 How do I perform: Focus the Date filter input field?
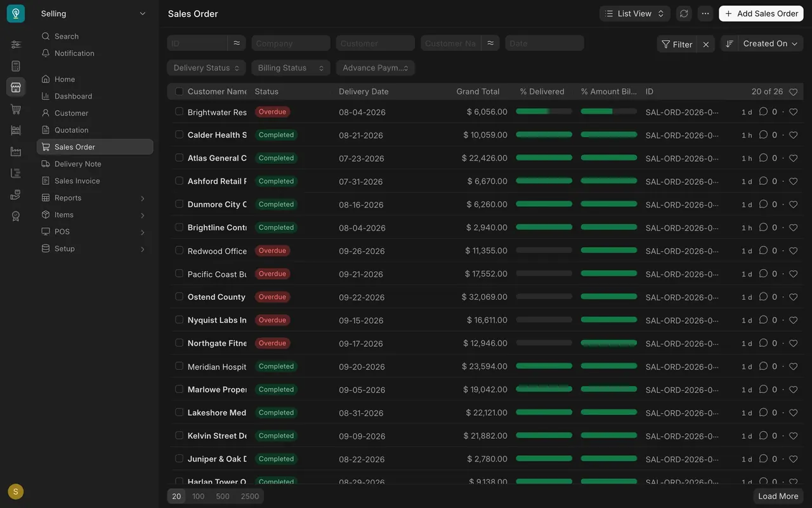(x=544, y=43)
